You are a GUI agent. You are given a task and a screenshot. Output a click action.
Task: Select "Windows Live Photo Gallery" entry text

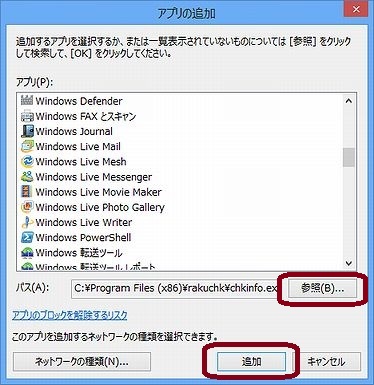tap(100, 207)
